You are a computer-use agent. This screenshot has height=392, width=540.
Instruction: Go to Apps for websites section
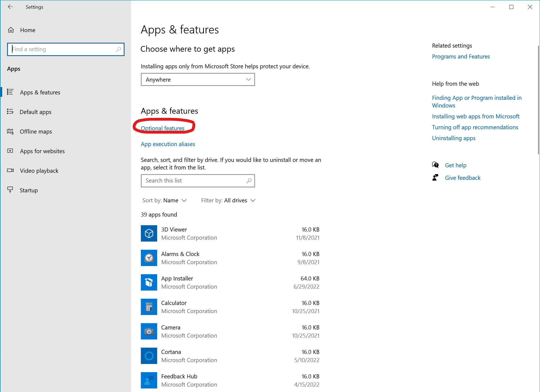click(42, 151)
